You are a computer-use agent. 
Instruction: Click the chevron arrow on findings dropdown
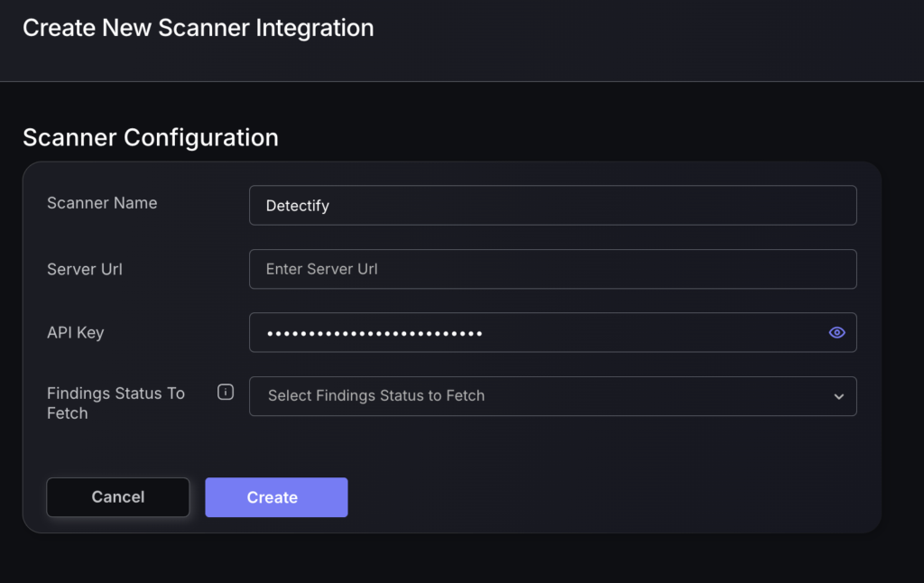point(838,396)
